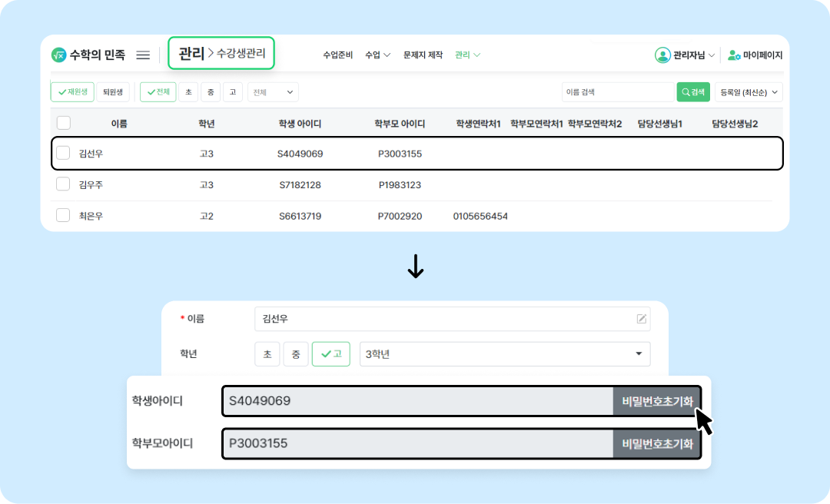
Task: Click the 관리자님 profile avatar icon
Action: (662, 55)
